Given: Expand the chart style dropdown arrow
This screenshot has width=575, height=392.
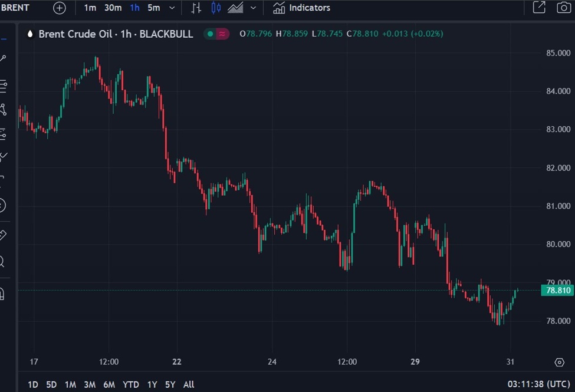Looking at the screenshot, I should click(x=253, y=8).
